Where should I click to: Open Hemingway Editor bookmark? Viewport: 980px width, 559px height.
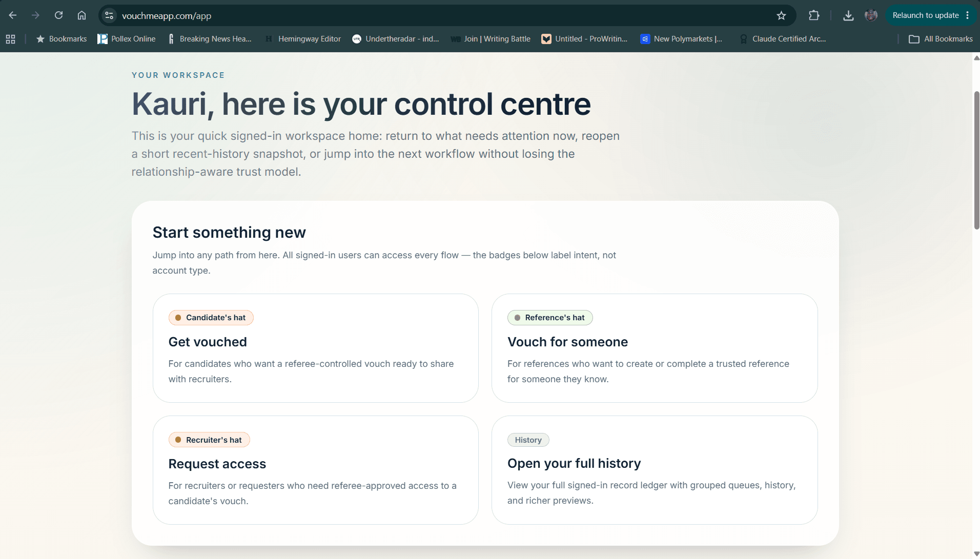[302, 39]
